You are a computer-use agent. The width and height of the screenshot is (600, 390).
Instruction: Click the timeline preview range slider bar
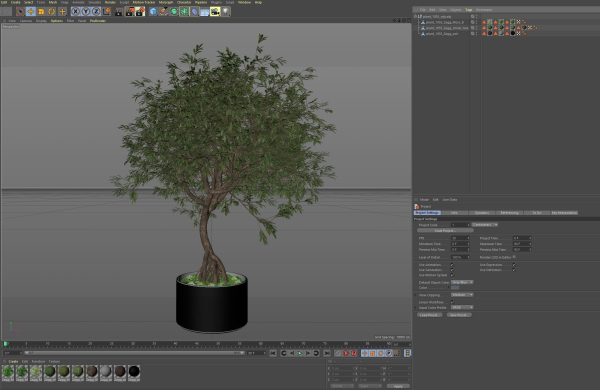coord(134,353)
